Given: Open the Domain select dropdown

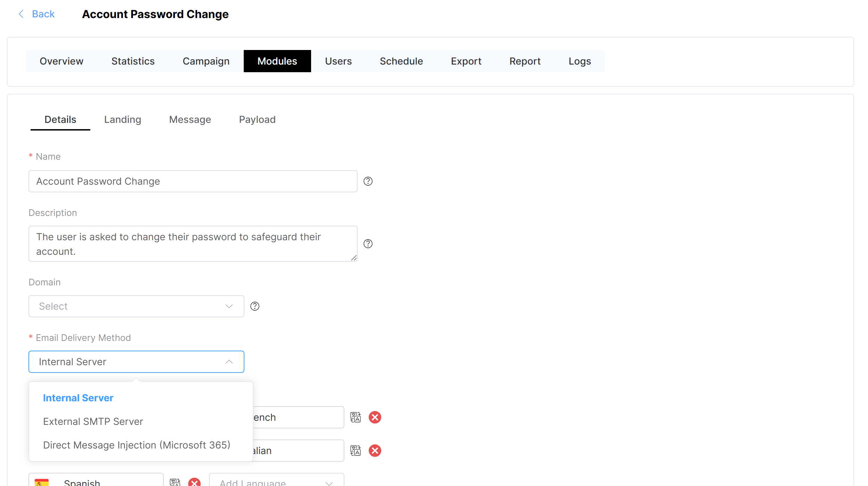Looking at the screenshot, I should click(x=136, y=306).
